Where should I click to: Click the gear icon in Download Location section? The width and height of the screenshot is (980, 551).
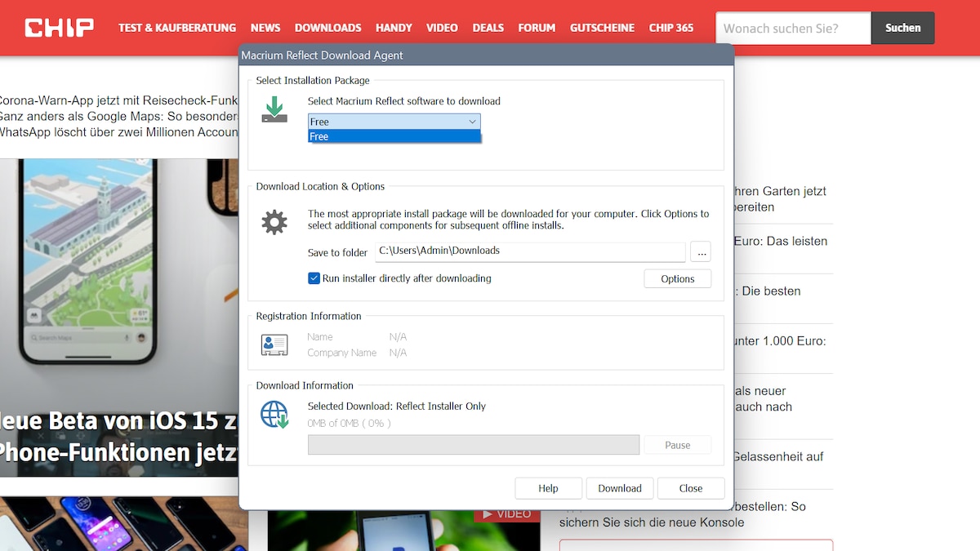[274, 221]
